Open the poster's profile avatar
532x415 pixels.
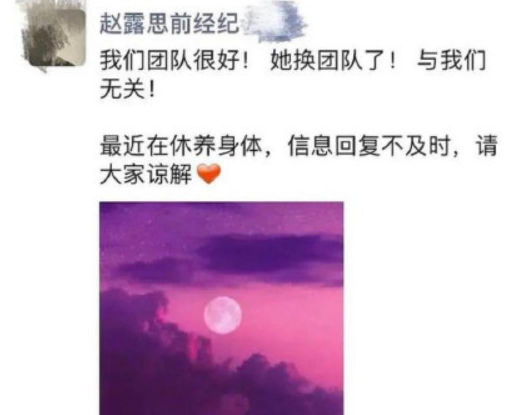[54, 38]
